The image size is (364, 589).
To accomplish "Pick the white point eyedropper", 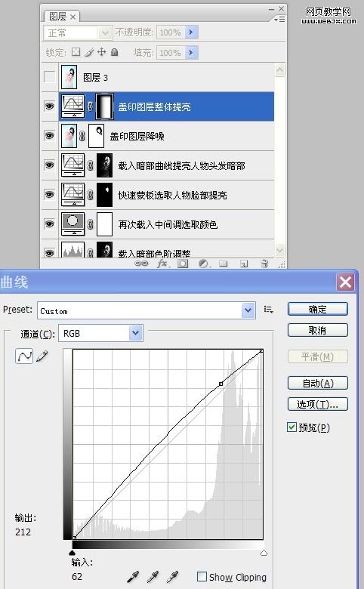I will 172,576.
